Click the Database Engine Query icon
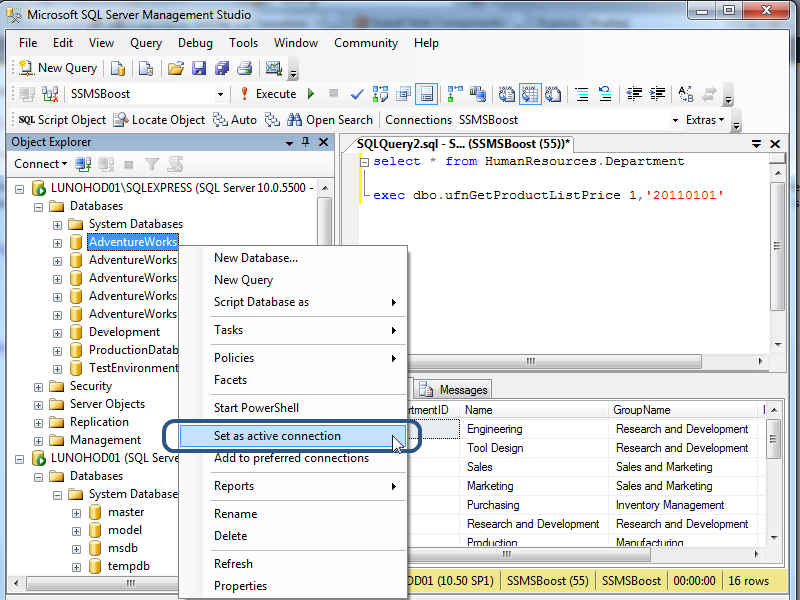 coord(118,68)
